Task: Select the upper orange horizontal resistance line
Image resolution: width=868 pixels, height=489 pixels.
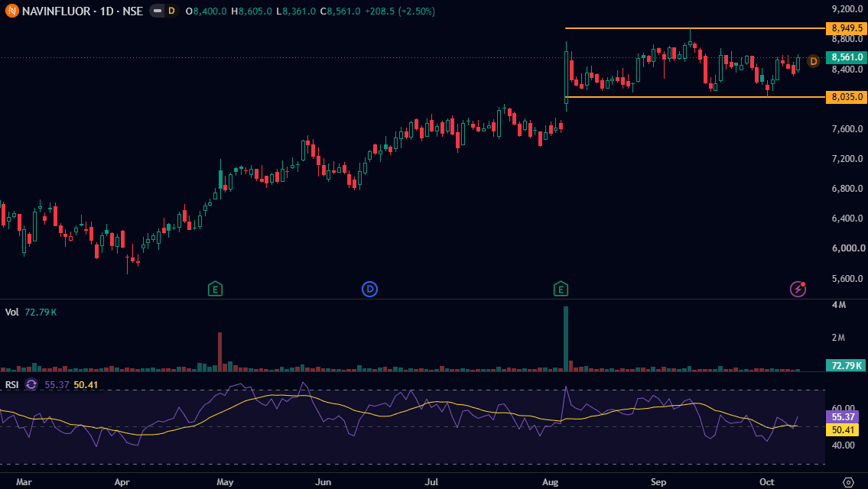Action: coord(694,28)
